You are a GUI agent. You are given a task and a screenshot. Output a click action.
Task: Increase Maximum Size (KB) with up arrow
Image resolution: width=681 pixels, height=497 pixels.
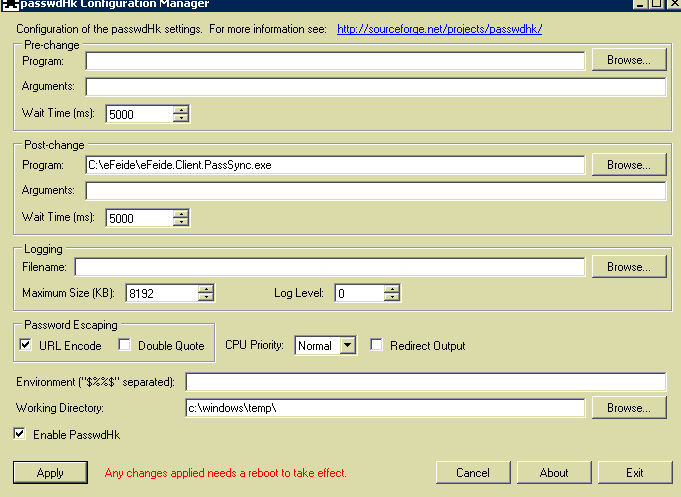pyautogui.click(x=206, y=289)
